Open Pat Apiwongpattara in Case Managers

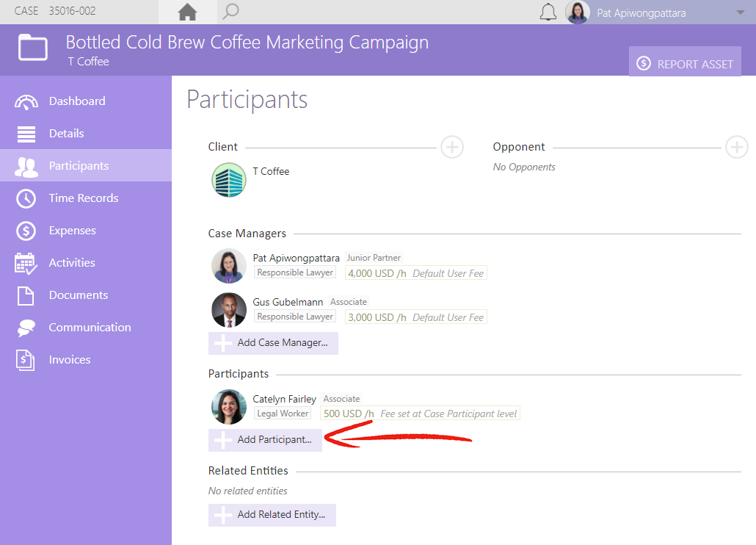296,258
